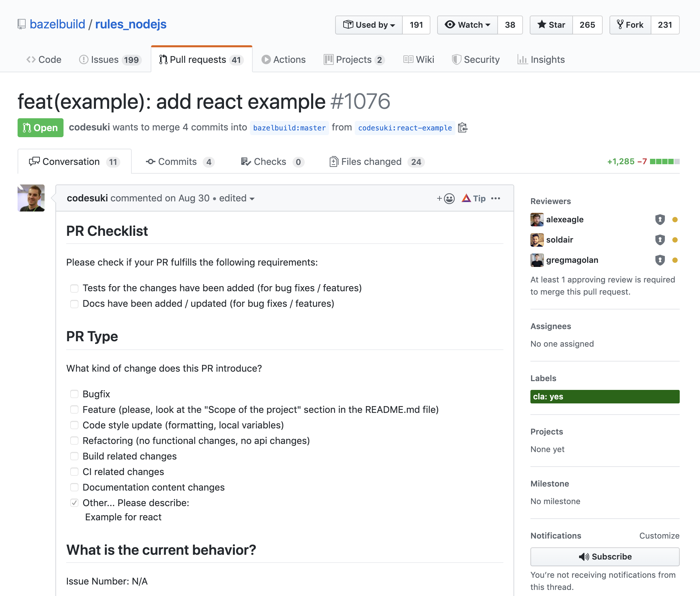
Task: Open alexeagle's avatar image
Action: 537,220
